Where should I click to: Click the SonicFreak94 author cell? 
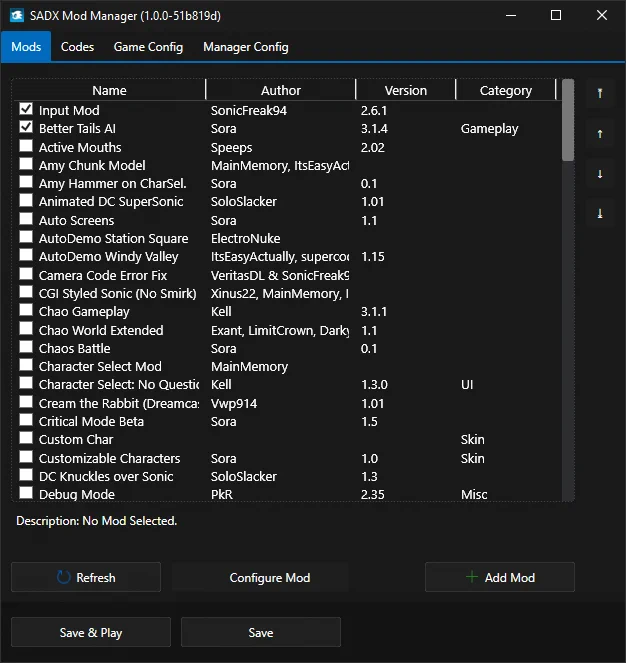click(x=249, y=111)
